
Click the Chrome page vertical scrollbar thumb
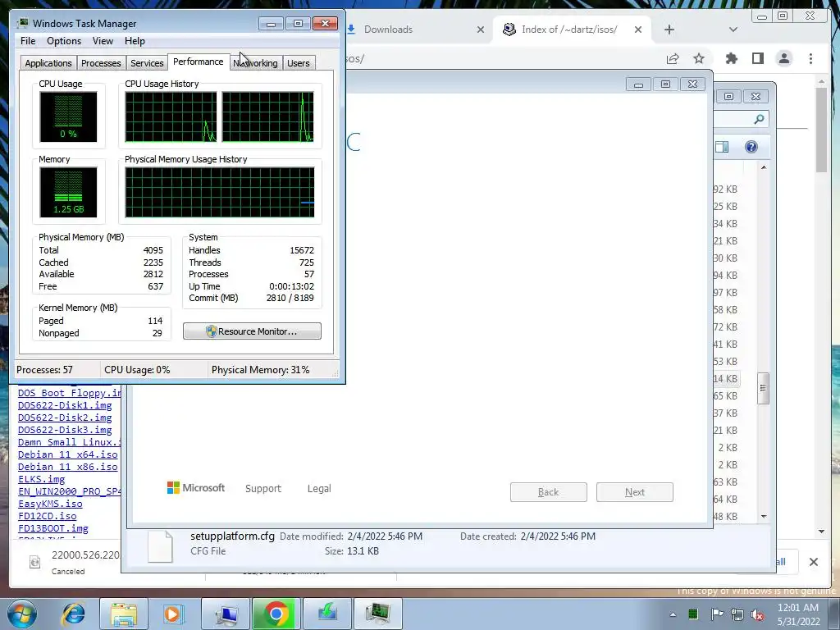pyautogui.click(x=821, y=129)
